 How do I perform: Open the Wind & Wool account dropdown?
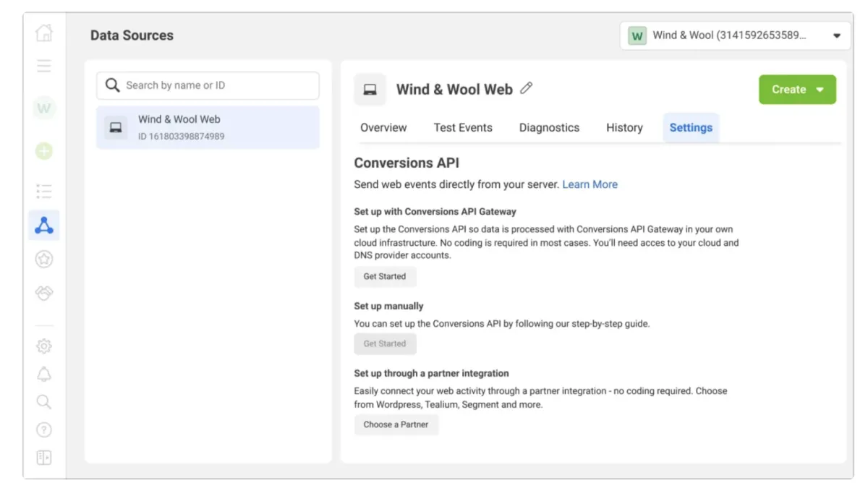tap(735, 35)
